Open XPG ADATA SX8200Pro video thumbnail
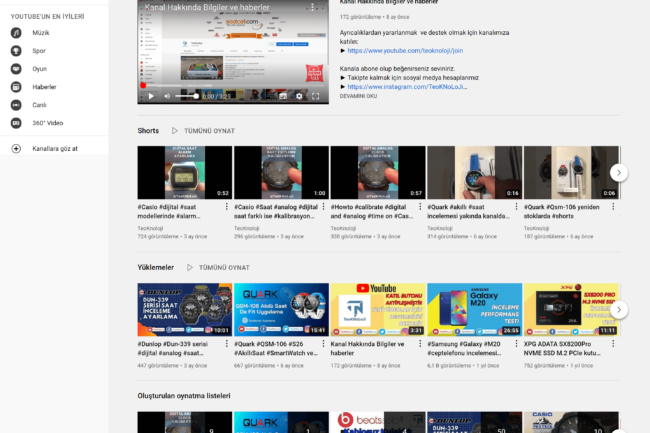650x433 pixels. tap(571, 310)
